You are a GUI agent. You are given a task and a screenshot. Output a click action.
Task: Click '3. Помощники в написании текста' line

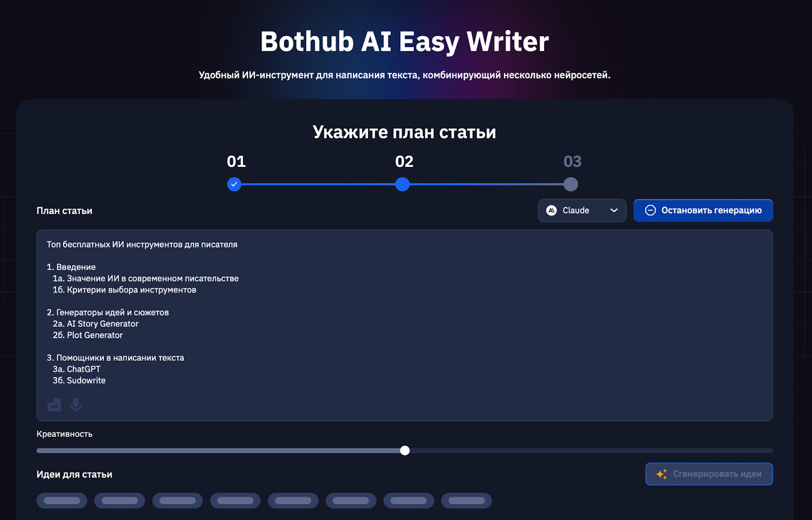click(115, 358)
